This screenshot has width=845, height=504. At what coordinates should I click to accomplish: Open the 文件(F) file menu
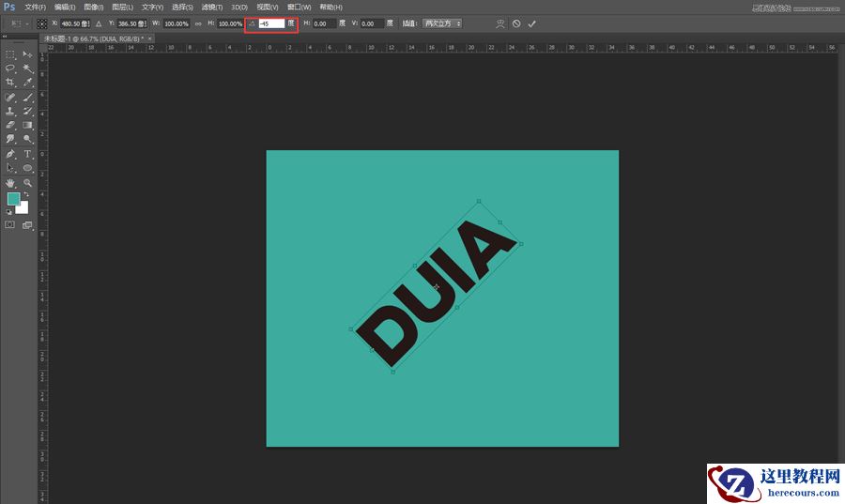pyautogui.click(x=35, y=7)
